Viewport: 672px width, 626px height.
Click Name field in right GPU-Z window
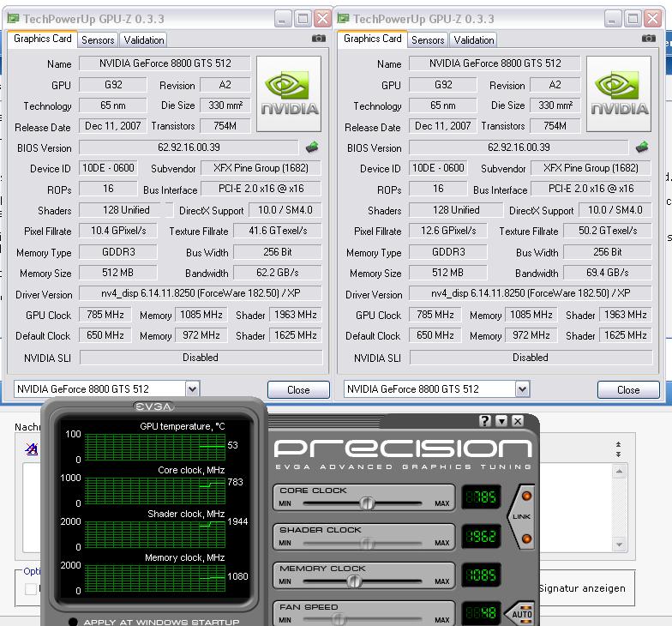[x=495, y=63]
